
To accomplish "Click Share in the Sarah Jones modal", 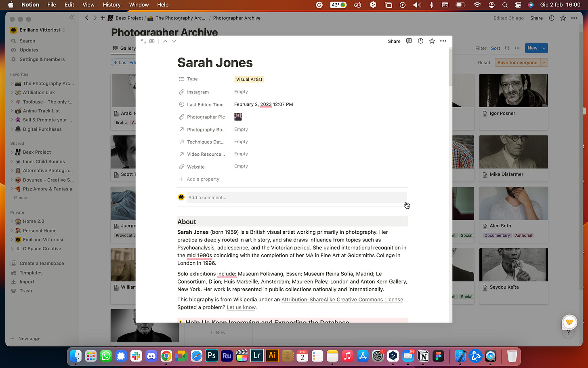I will coord(394,41).
